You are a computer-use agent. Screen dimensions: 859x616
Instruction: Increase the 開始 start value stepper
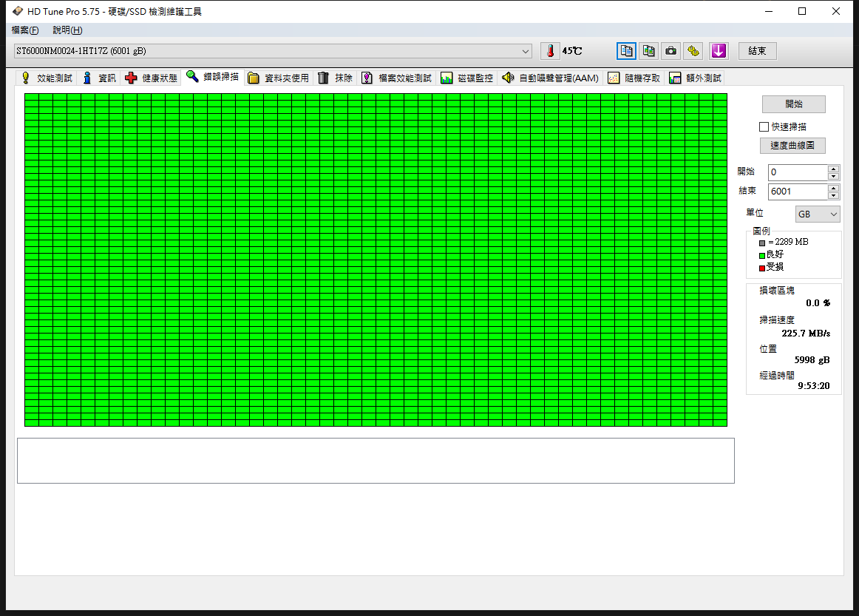point(834,169)
